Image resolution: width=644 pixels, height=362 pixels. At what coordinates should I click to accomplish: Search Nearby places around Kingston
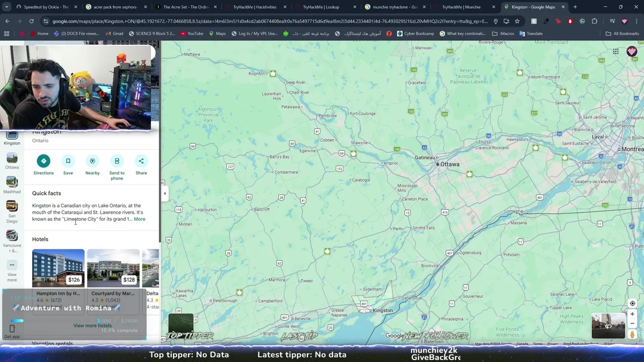92,165
